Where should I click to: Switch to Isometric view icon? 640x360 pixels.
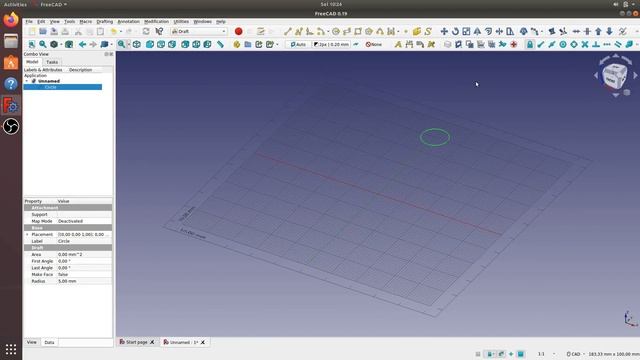tap(137, 44)
